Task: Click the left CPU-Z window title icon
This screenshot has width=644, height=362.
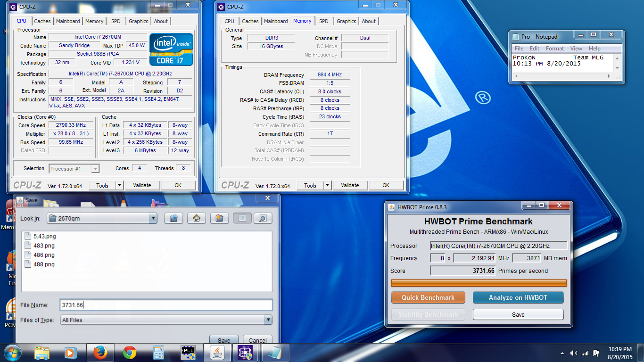Action: (13, 7)
